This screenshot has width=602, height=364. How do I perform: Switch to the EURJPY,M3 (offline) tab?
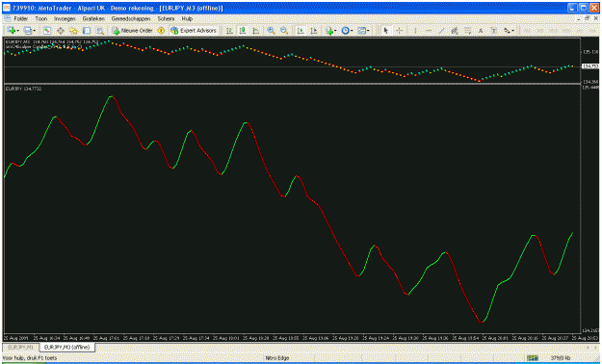(x=66, y=347)
